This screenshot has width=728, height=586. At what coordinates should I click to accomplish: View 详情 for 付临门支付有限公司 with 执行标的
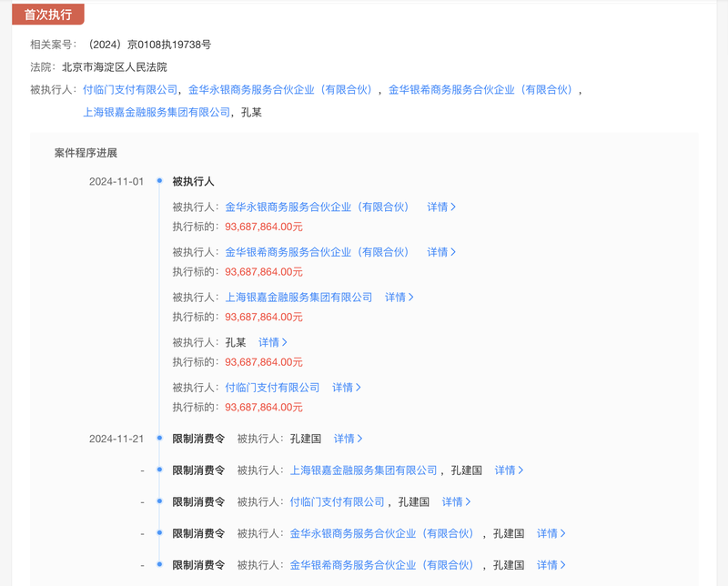(347, 388)
